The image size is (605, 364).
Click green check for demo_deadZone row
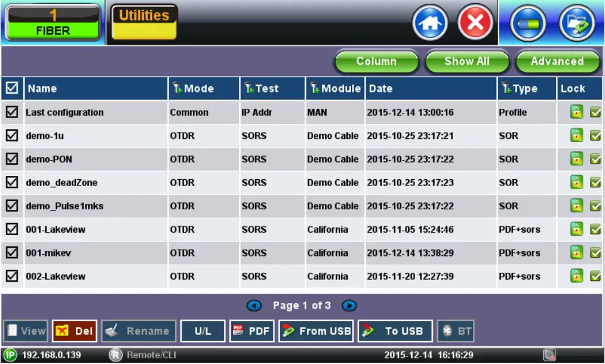point(595,183)
